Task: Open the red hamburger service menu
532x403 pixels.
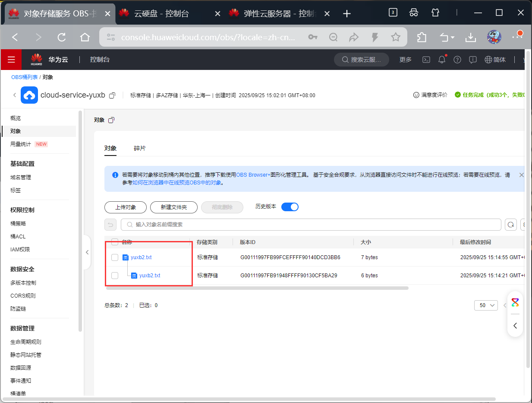Action: point(11,60)
